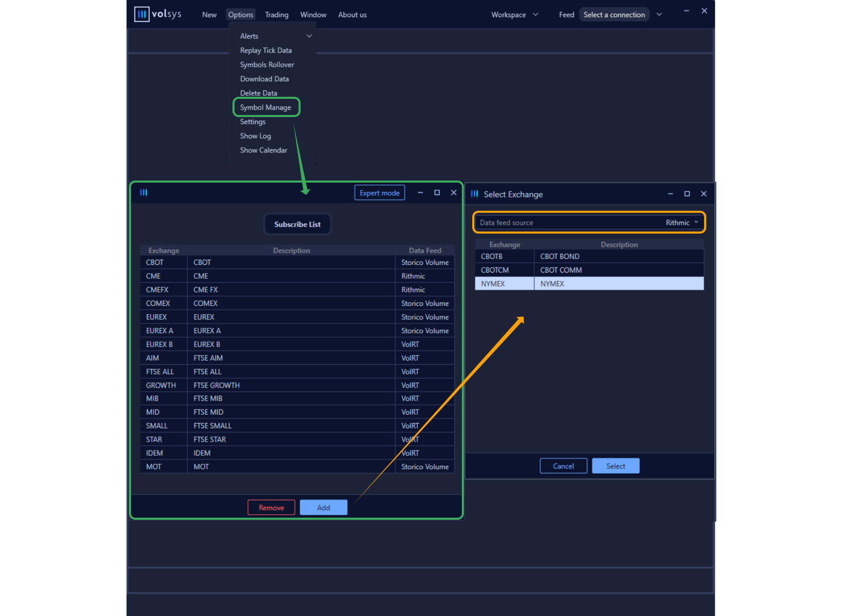Click the Data Feed column header
Screen dimensions: 841x616
(x=425, y=250)
